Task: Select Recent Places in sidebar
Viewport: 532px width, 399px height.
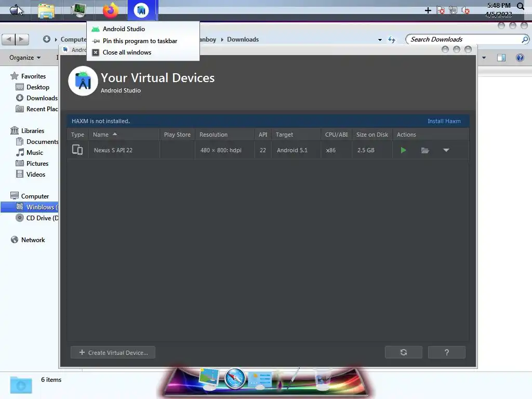Action: tap(37, 109)
